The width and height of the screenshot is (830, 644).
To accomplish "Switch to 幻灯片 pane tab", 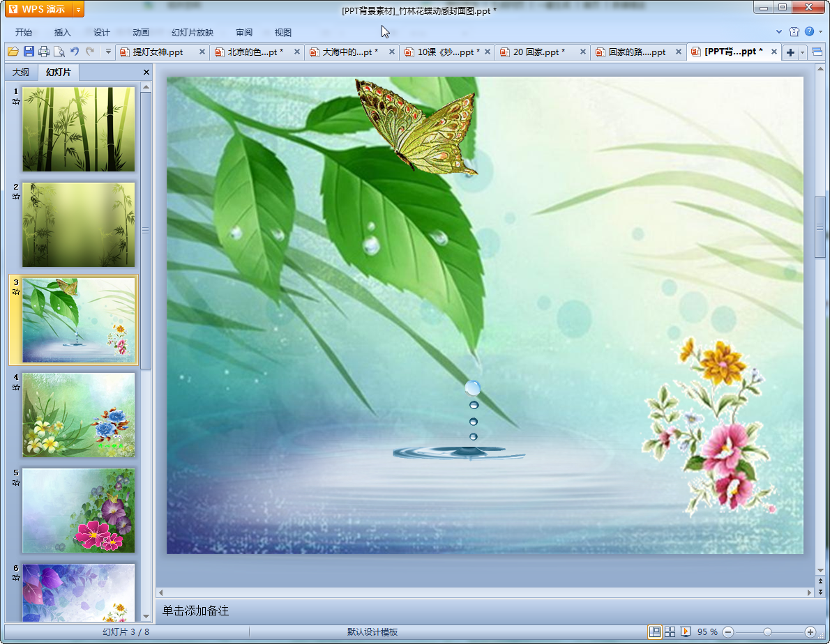I will coord(58,72).
